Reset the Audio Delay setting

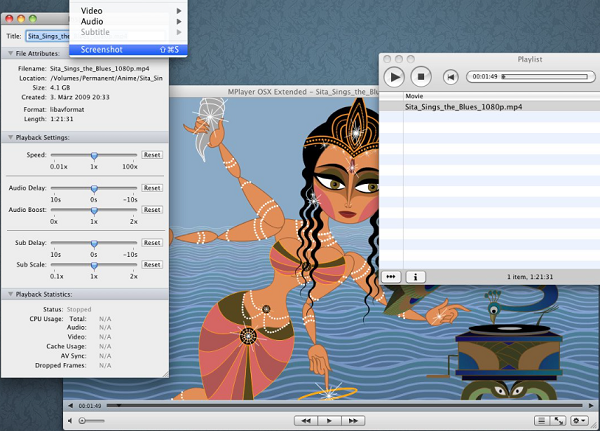152,188
